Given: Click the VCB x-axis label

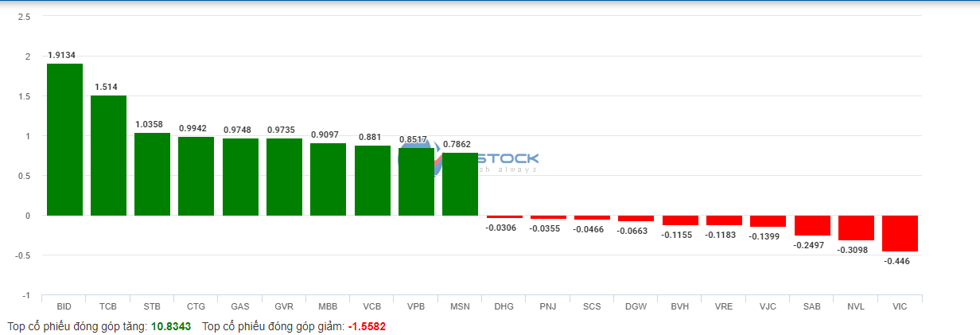Looking at the screenshot, I should tap(371, 306).
